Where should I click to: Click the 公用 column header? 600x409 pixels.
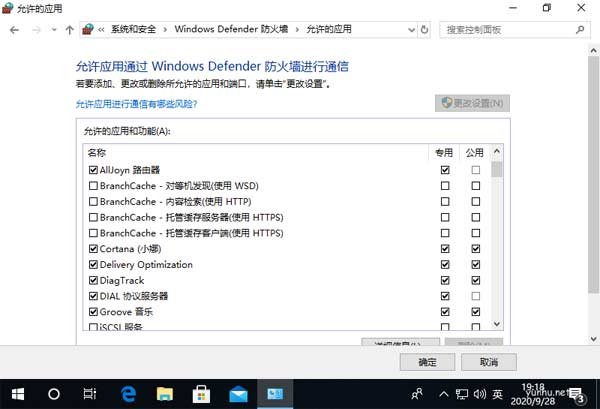474,153
